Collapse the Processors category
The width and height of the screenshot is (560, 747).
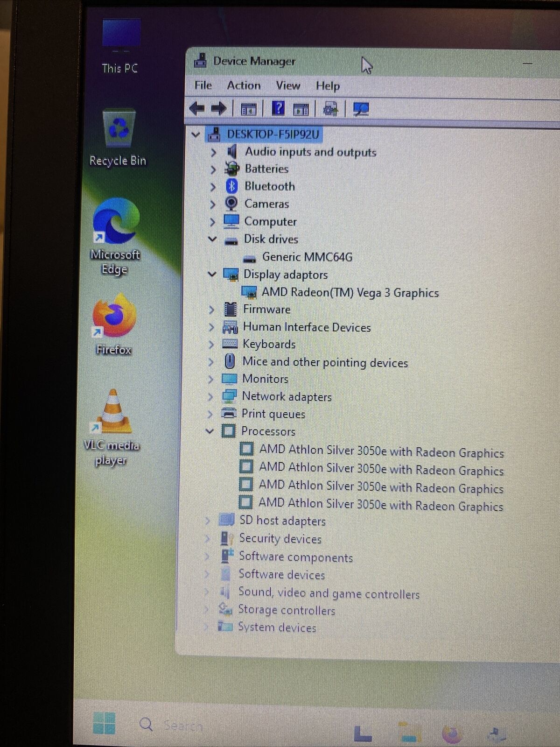tap(210, 431)
